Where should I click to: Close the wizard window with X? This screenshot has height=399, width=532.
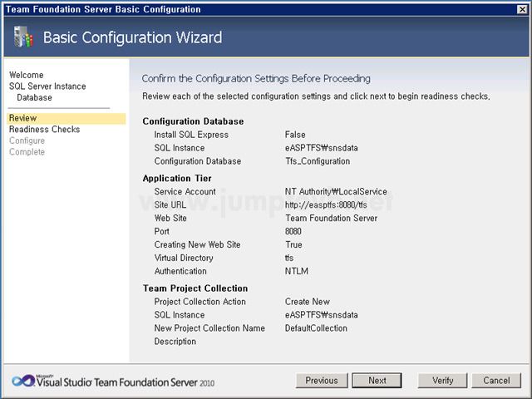pos(522,9)
